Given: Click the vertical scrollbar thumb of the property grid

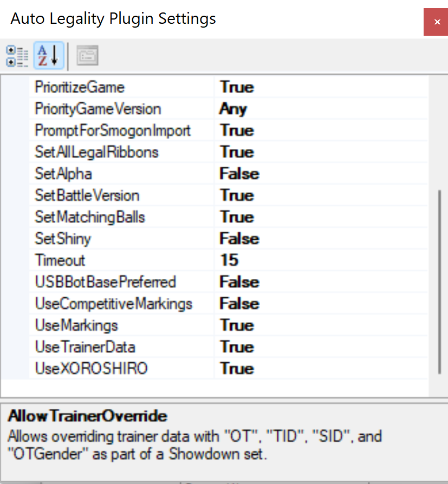Looking at the screenshot, I should tap(439, 282).
